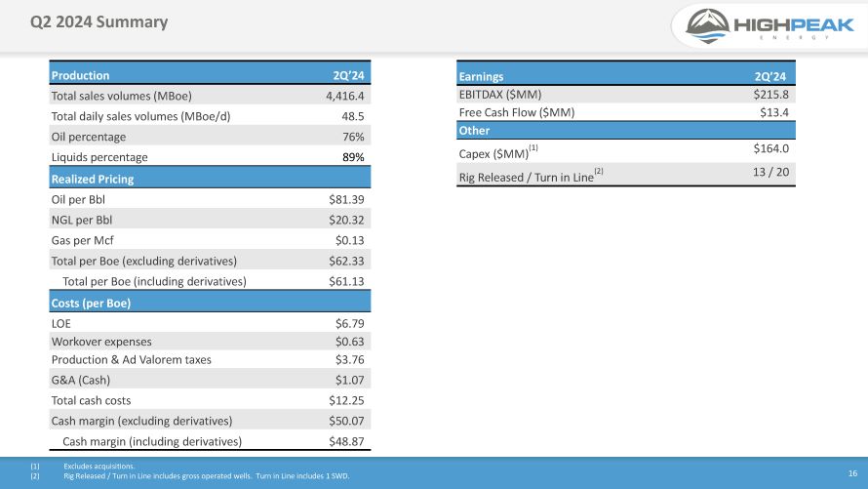Click the Excludes acquisitions footnote text
Viewport: 868px width, 489px height.
pyautogui.click(x=99, y=467)
